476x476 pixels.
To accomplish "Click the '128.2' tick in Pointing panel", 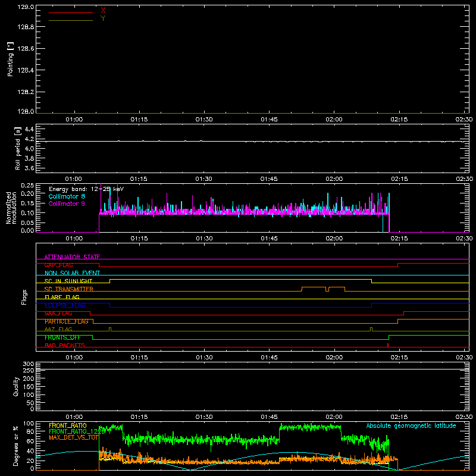I will [x=26, y=92].
